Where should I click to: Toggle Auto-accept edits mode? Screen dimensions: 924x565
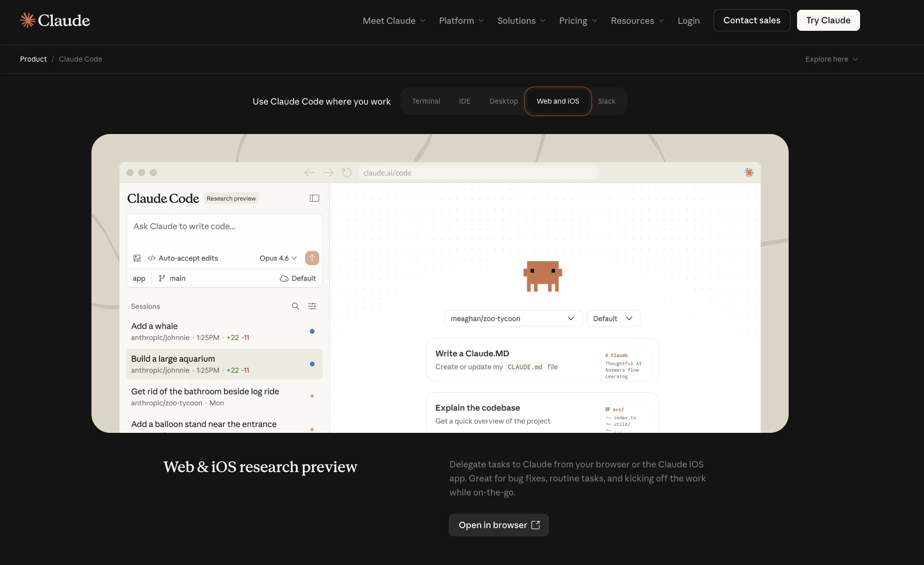coord(183,258)
